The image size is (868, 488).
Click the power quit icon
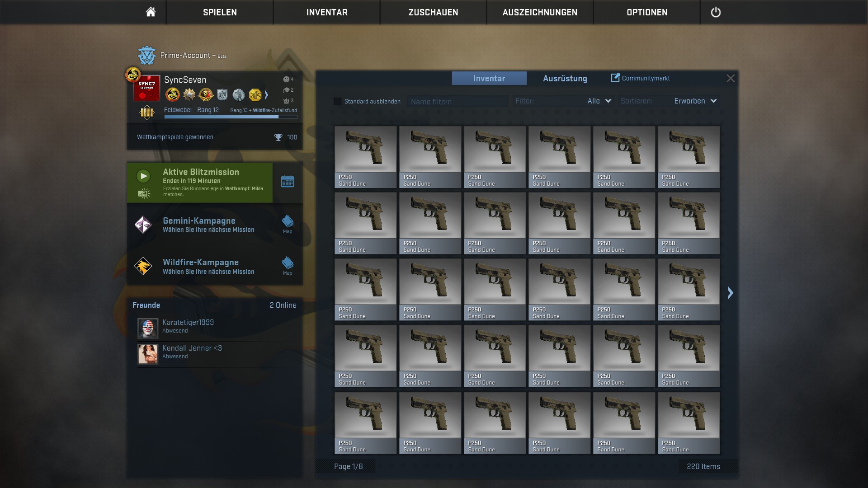pyautogui.click(x=716, y=12)
